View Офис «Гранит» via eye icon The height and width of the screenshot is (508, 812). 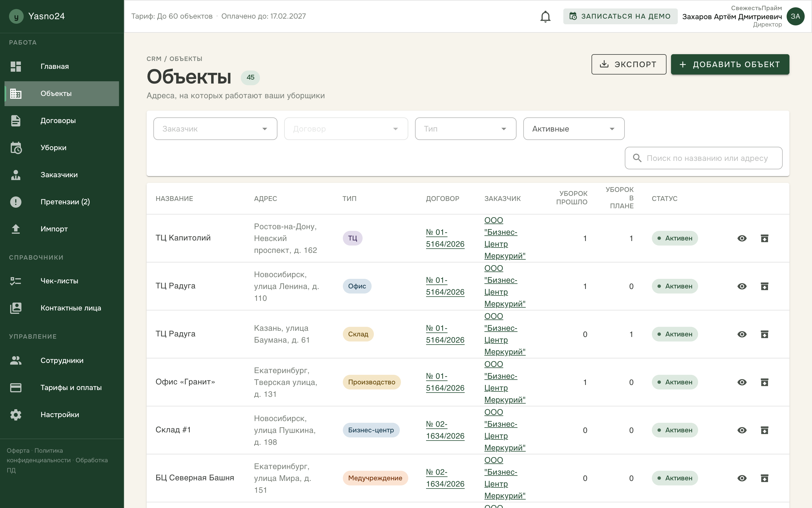(742, 382)
